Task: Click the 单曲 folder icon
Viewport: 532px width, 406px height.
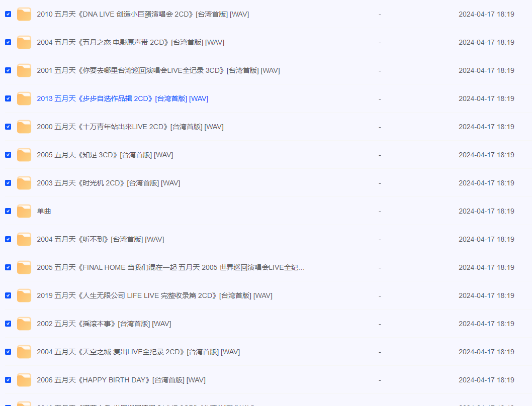Action: 24,212
